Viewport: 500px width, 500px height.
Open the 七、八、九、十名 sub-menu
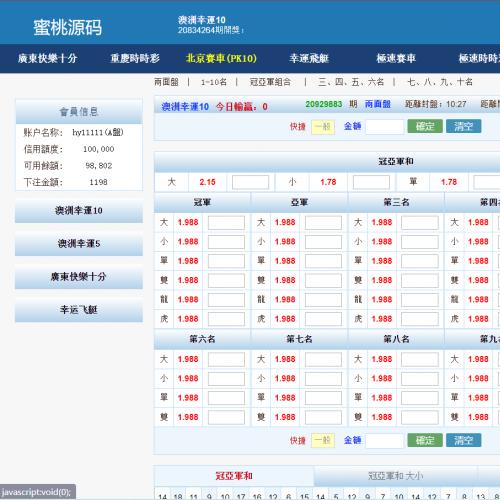click(440, 82)
